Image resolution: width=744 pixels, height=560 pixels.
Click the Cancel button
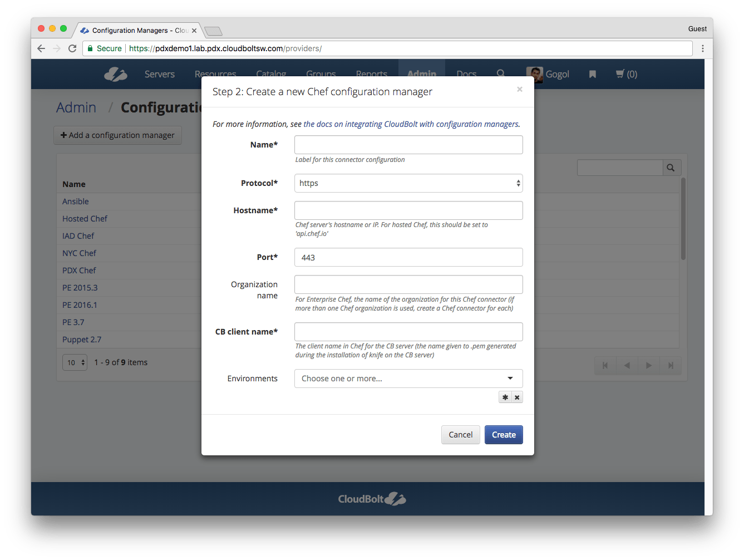[x=461, y=435]
